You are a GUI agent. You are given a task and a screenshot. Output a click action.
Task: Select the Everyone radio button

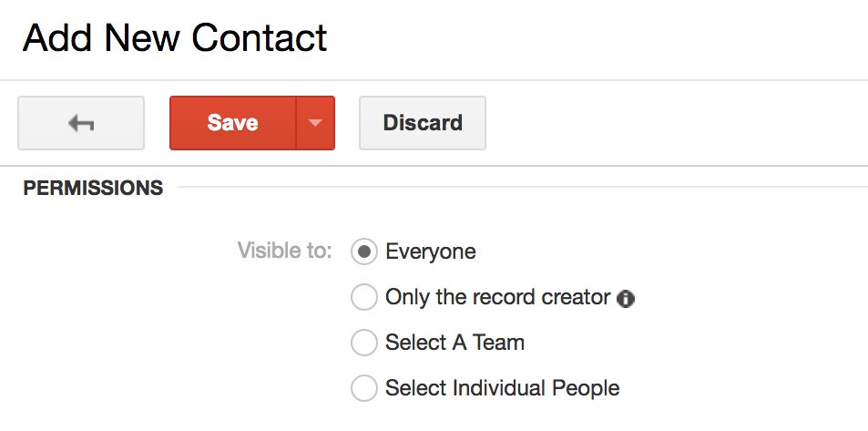[363, 251]
